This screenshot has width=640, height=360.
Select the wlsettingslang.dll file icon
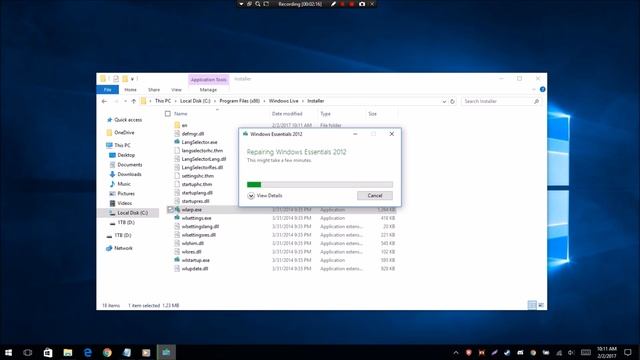(177, 227)
